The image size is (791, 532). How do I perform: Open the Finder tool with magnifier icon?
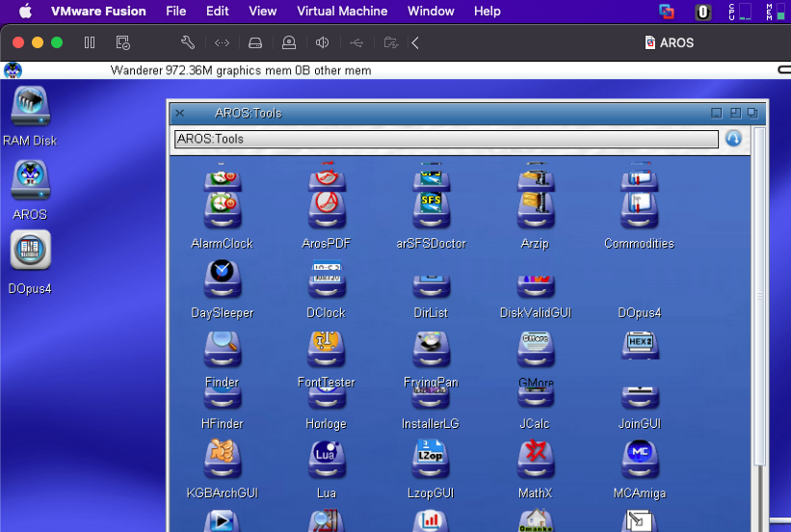tap(222, 350)
